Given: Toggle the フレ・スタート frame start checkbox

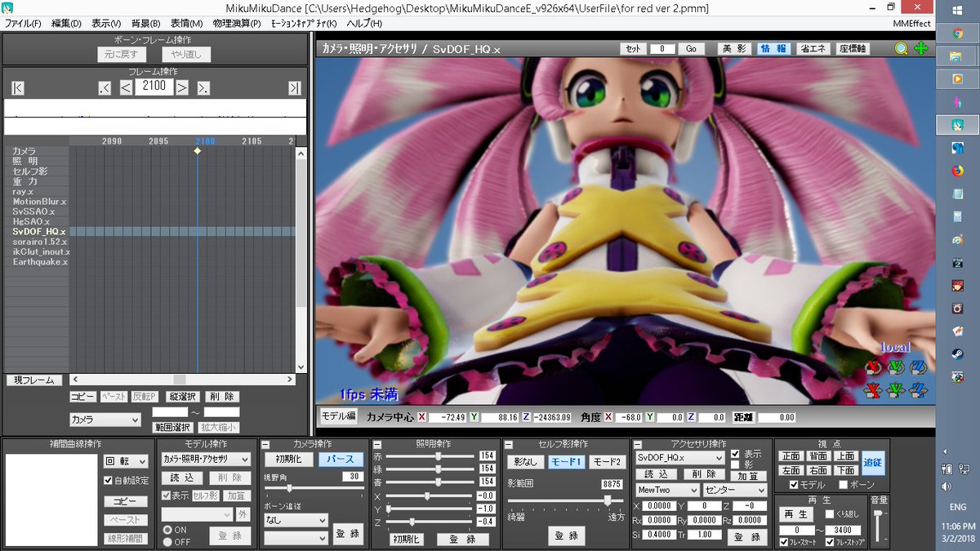Looking at the screenshot, I should click(784, 542).
